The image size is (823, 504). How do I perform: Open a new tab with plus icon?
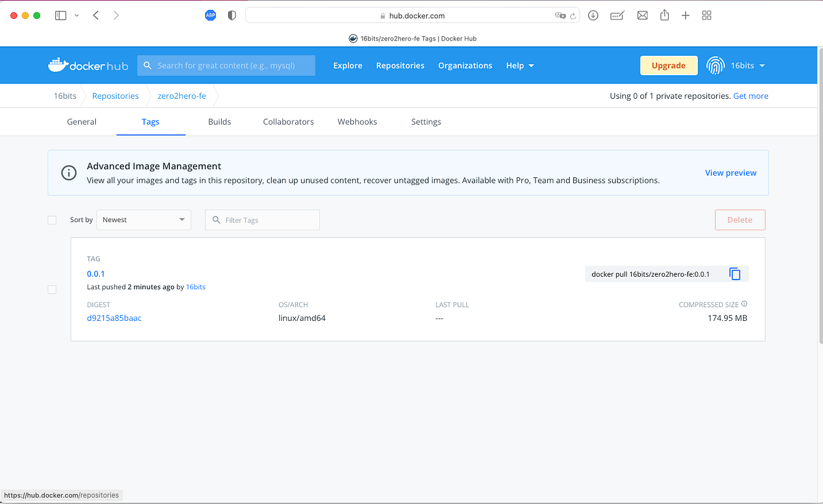[x=685, y=16]
